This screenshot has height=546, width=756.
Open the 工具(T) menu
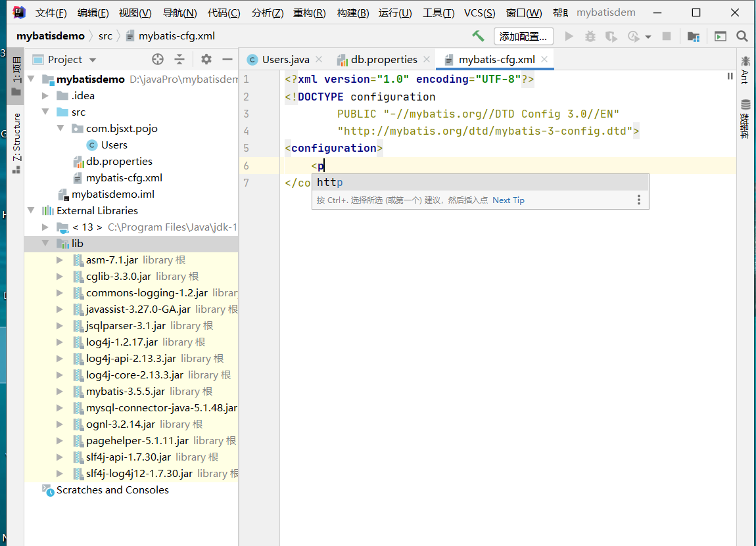438,12
